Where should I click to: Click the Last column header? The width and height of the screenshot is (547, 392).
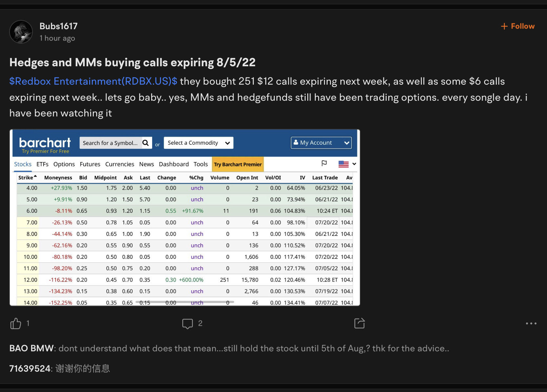pyautogui.click(x=145, y=177)
